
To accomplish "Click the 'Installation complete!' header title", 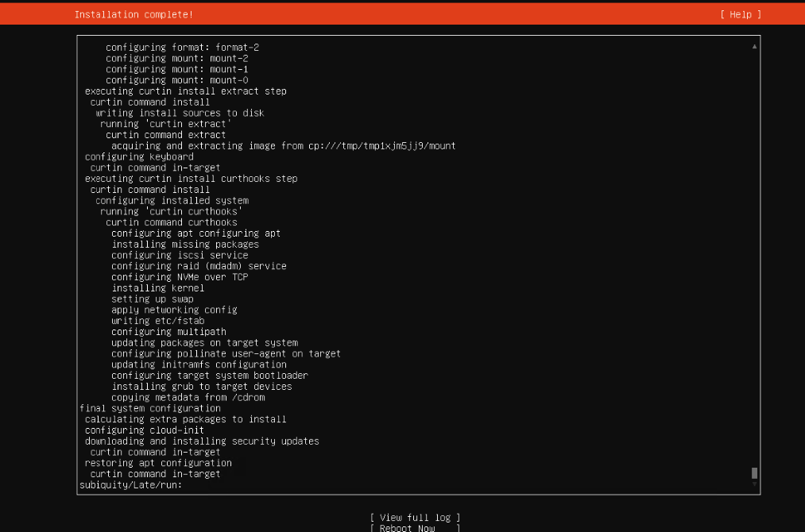I will pos(134,14).
